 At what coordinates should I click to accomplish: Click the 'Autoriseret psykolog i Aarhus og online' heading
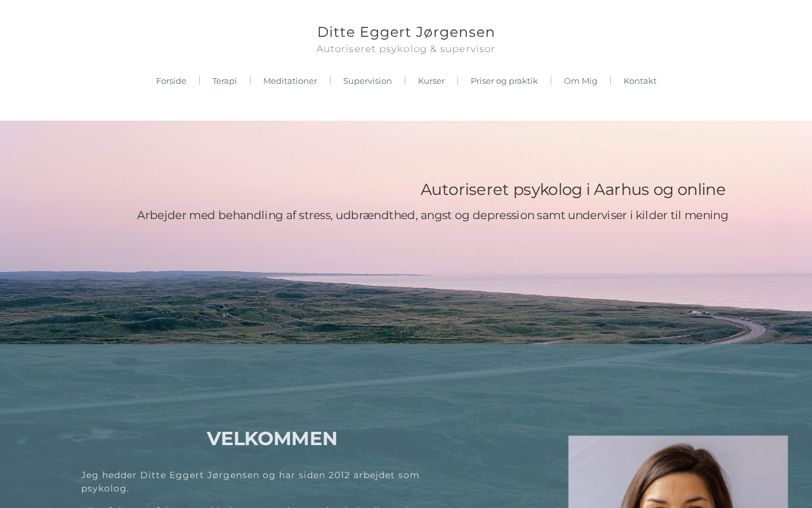click(x=573, y=189)
